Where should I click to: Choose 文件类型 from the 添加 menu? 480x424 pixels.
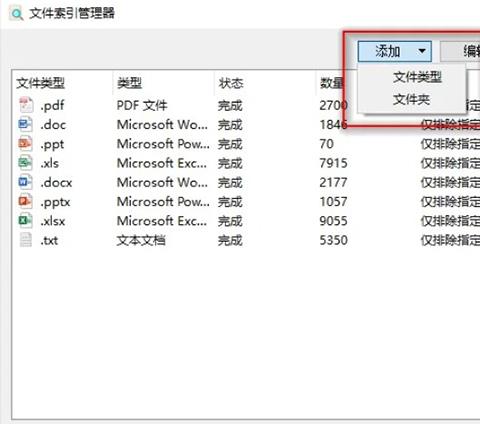coord(417,77)
